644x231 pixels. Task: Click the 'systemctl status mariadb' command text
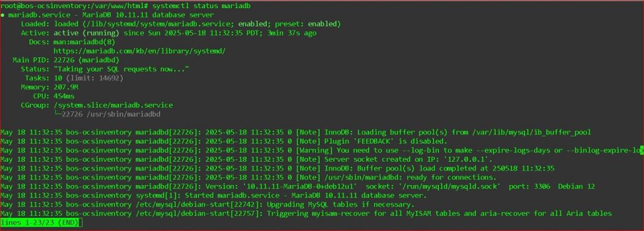(201, 6)
